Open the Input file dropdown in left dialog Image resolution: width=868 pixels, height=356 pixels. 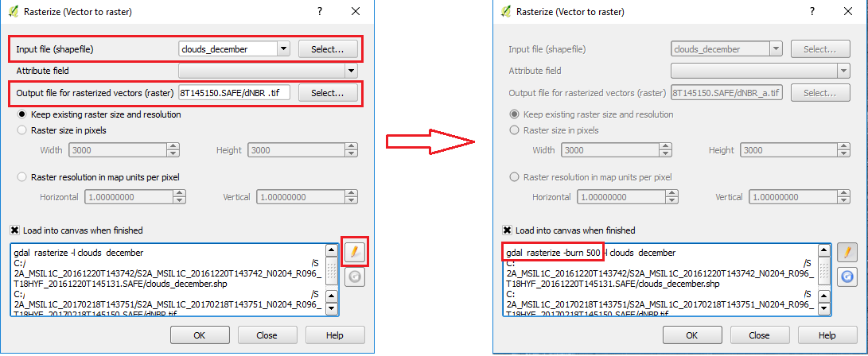click(x=283, y=49)
